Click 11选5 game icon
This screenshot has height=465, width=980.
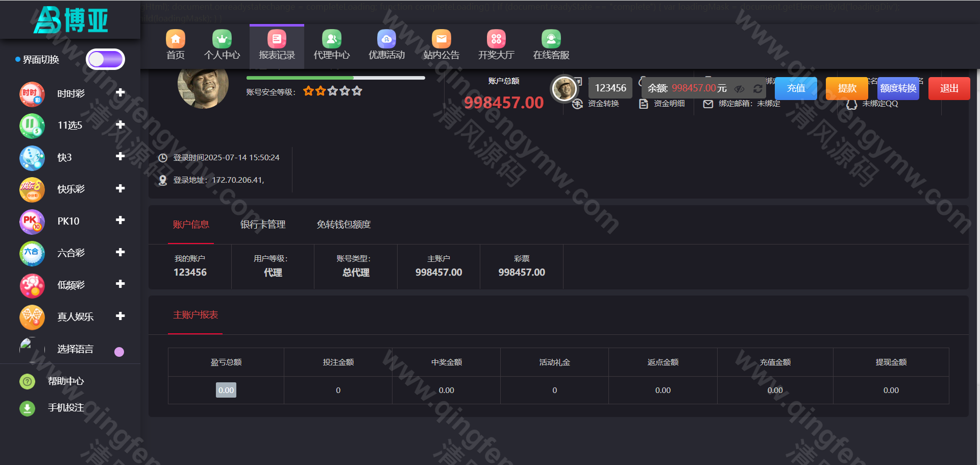click(32, 126)
